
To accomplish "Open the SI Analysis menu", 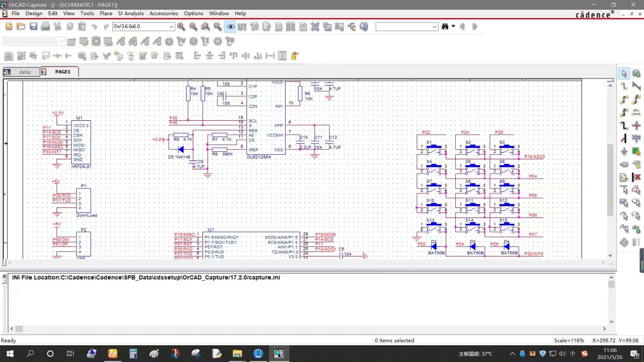I will pos(130,13).
